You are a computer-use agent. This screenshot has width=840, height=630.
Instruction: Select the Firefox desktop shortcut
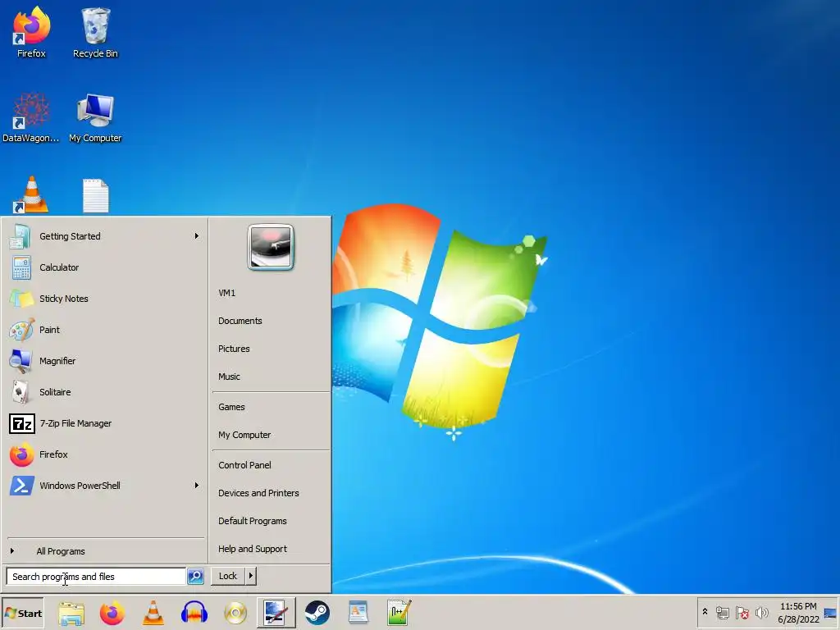[x=31, y=32]
